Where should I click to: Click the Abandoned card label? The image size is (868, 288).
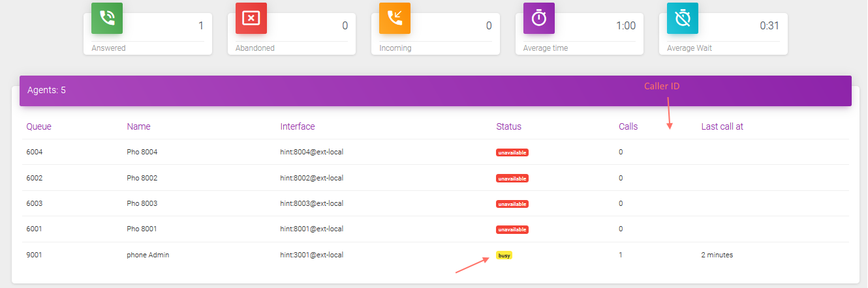(x=255, y=48)
